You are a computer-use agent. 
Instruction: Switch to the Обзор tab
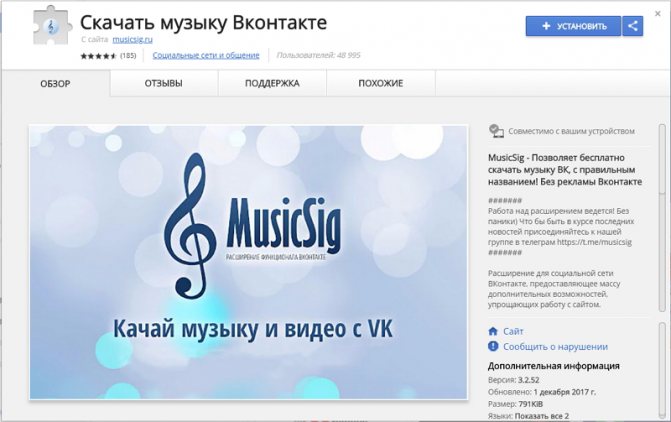coord(55,83)
